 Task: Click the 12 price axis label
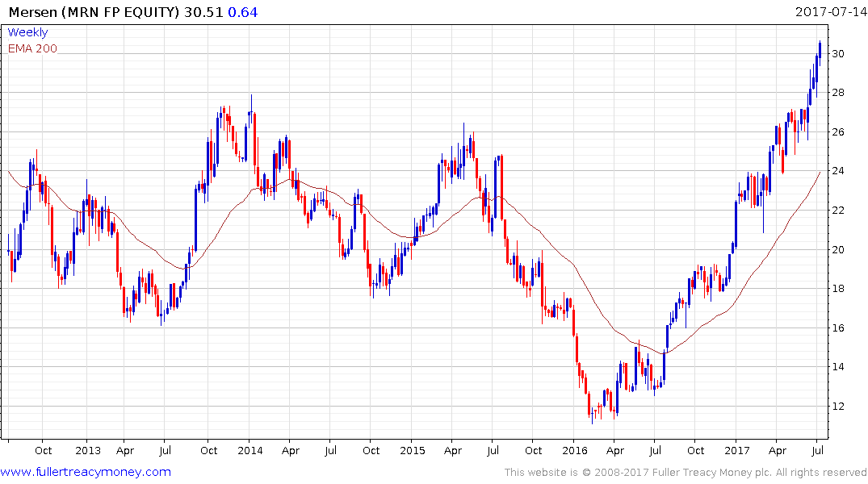838,406
